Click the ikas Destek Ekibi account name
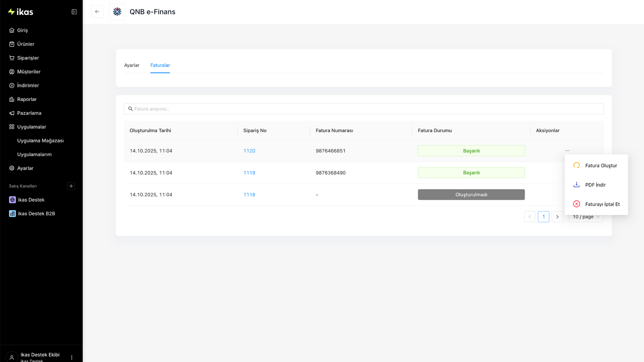 tap(40, 355)
